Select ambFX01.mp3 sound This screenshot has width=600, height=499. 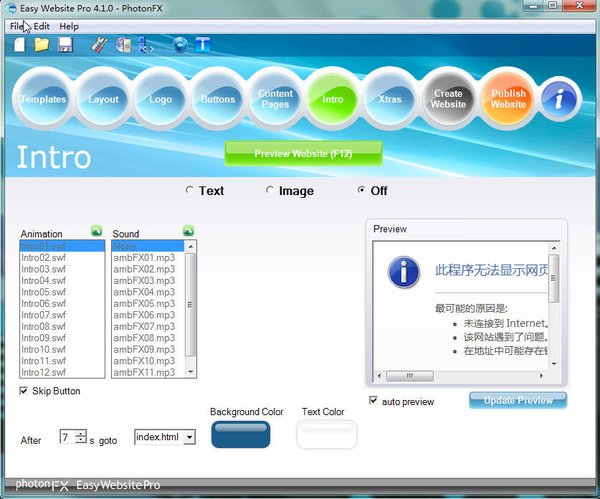coord(148,258)
